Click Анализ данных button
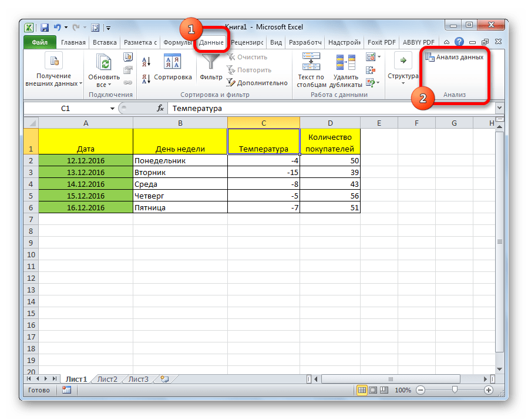528x420 pixels. pos(455,57)
